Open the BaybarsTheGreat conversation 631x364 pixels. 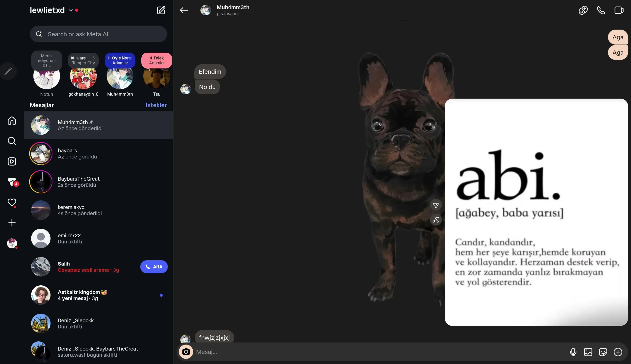[99, 182]
